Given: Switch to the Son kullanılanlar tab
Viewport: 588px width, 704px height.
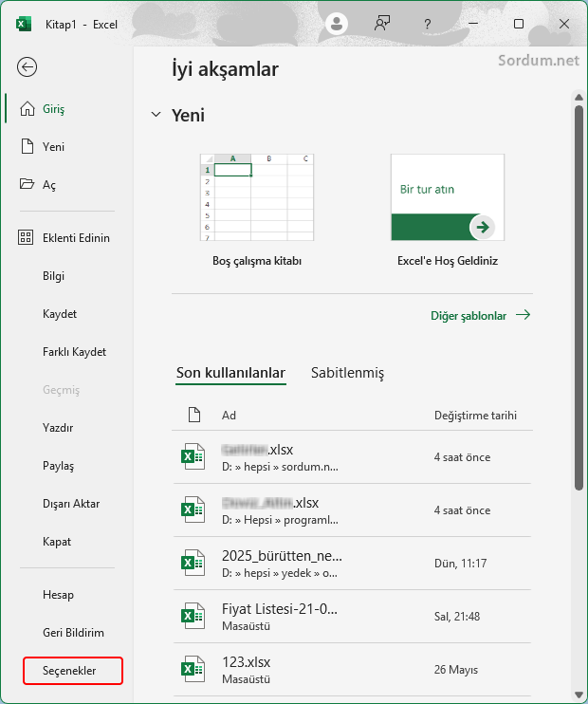Looking at the screenshot, I should click(x=230, y=373).
